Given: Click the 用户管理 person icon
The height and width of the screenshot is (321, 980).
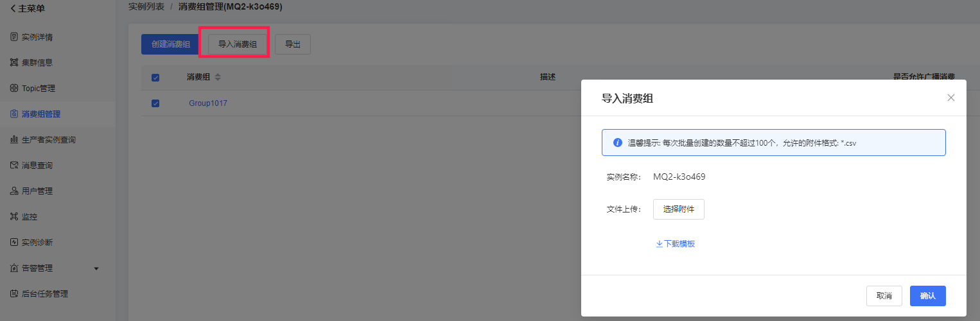Looking at the screenshot, I should [14, 191].
